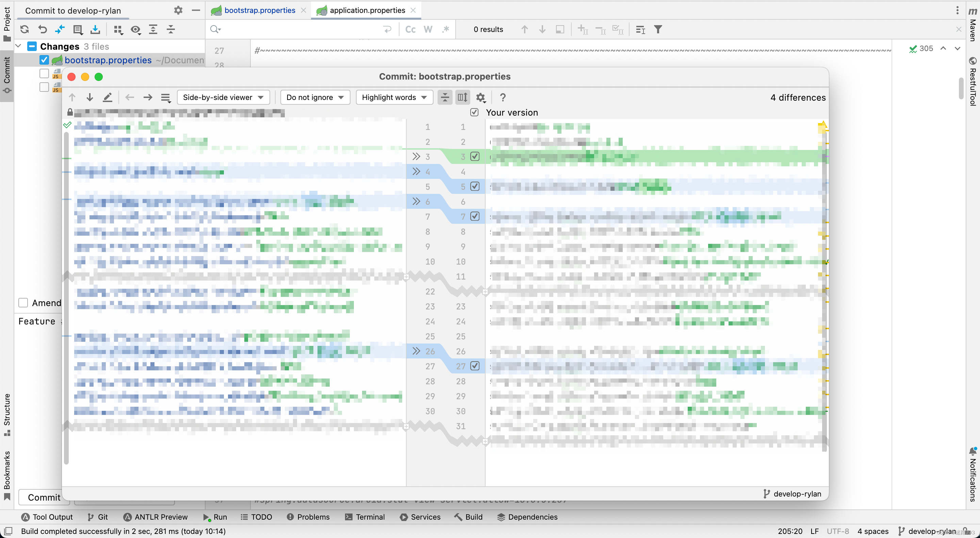
Task: Toggle the Amend checkbox
Action: (x=23, y=303)
